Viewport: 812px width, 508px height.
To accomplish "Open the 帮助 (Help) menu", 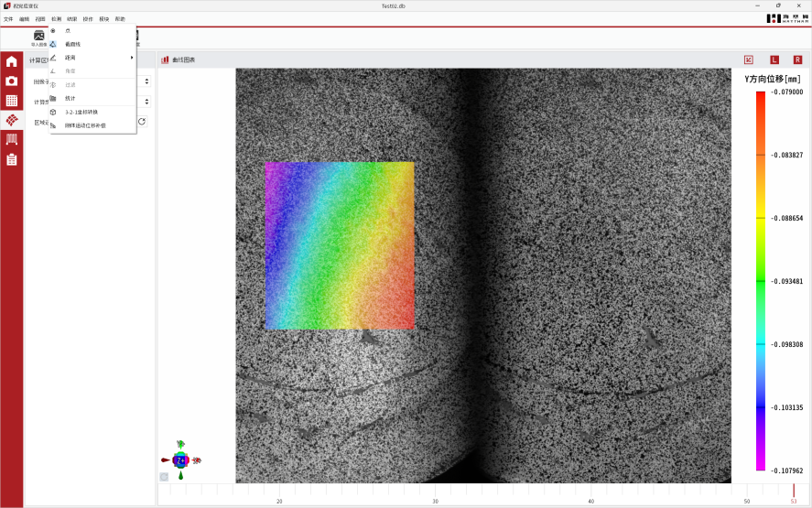I will 120,18.
